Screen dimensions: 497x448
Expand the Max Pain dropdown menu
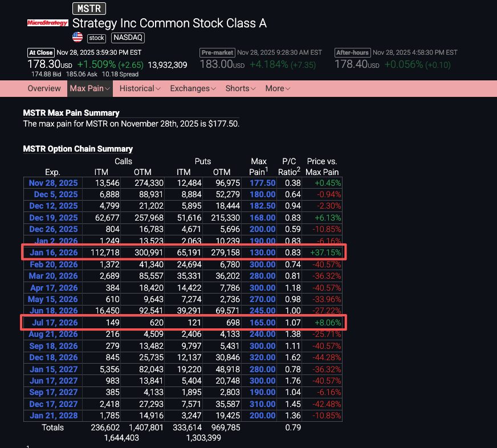coord(90,88)
